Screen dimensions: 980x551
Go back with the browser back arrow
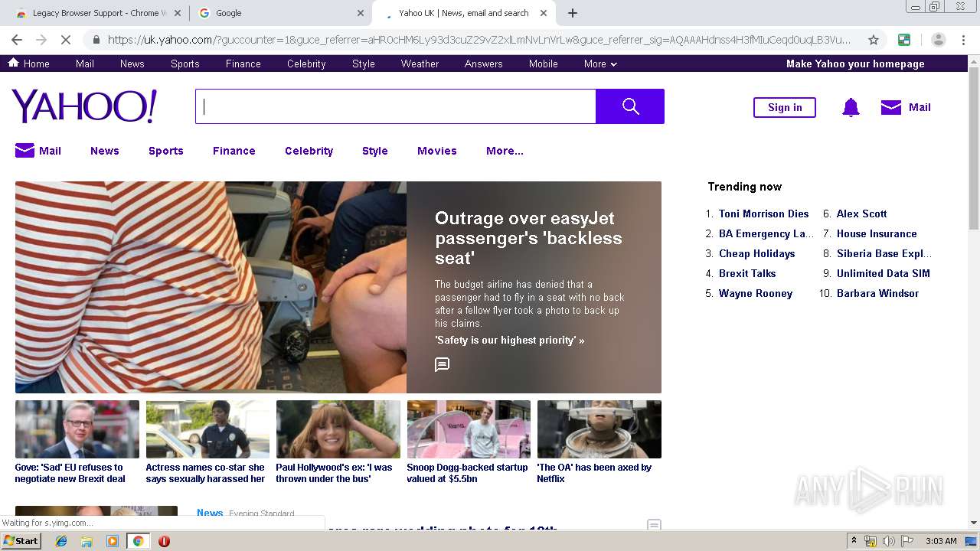pyautogui.click(x=17, y=40)
